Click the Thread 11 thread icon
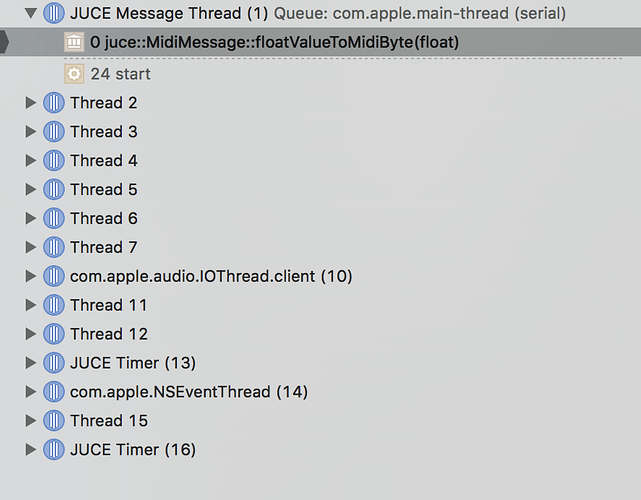641x500 pixels. 54,305
